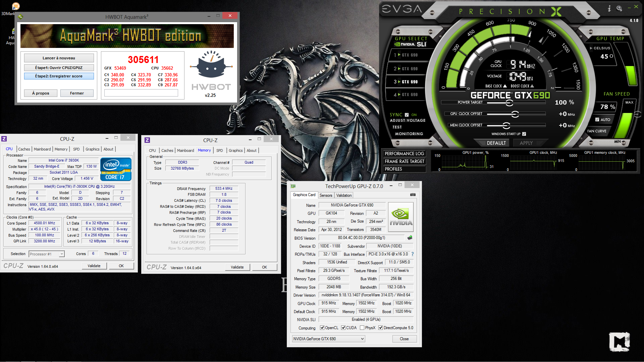Toggle the SYNC checkbox in Precision X
The width and height of the screenshot is (644, 362).
click(407, 115)
